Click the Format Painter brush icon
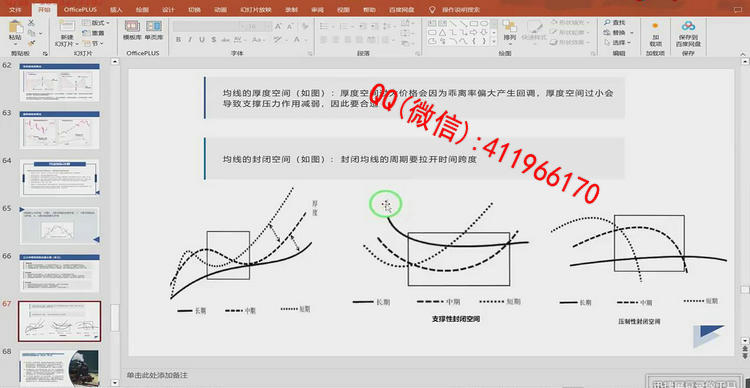The width and height of the screenshot is (750, 388). tap(31, 43)
